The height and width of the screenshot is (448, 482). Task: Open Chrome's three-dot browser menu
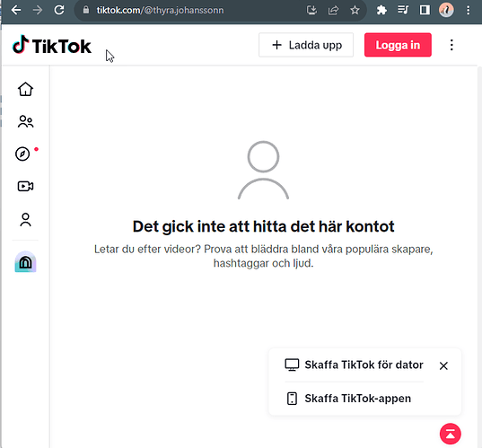coord(468,11)
